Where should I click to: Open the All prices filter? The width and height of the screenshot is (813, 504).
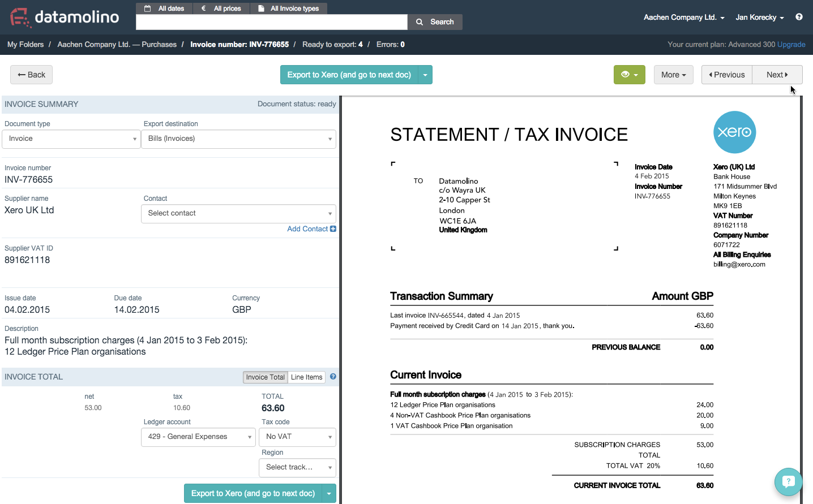pos(221,8)
